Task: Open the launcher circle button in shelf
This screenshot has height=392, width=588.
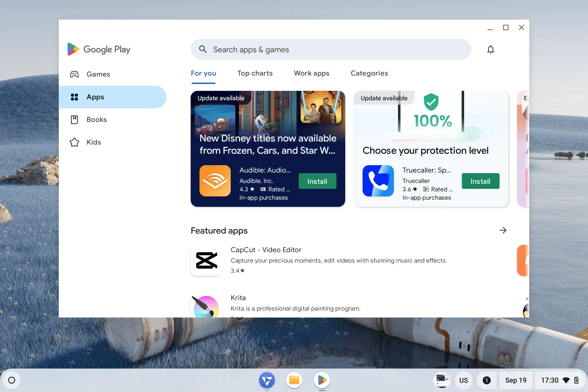Action: click(11, 380)
